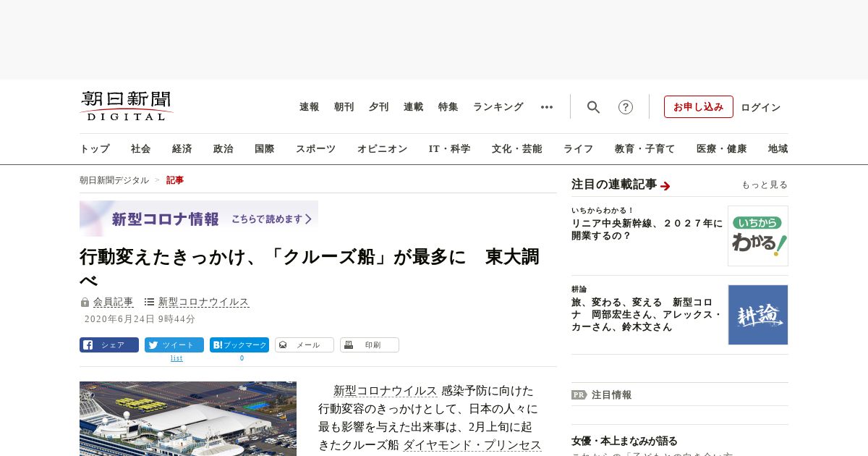Go to the ライフ section

click(579, 149)
